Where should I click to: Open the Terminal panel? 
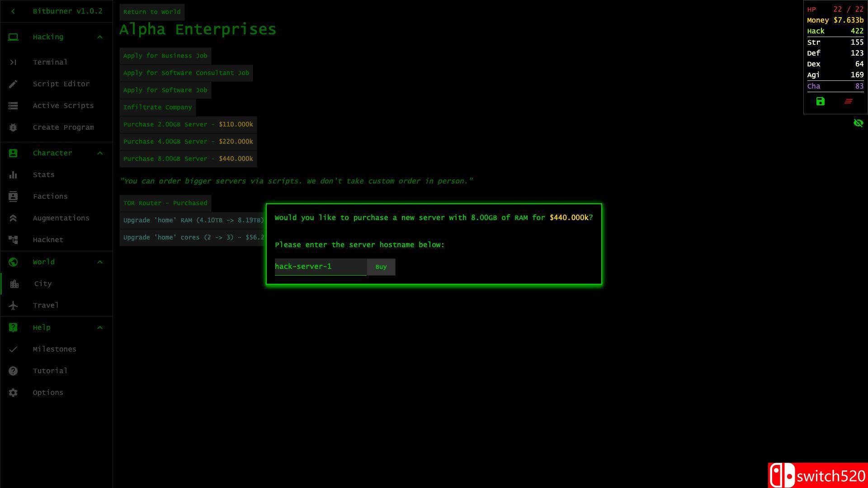pyautogui.click(x=51, y=62)
